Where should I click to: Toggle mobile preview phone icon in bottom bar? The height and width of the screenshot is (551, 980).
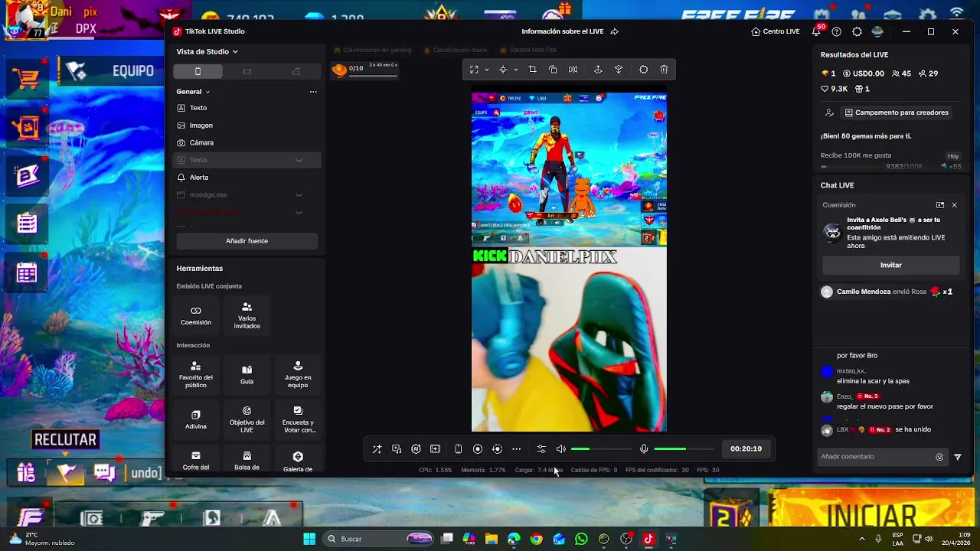[x=458, y=449]
